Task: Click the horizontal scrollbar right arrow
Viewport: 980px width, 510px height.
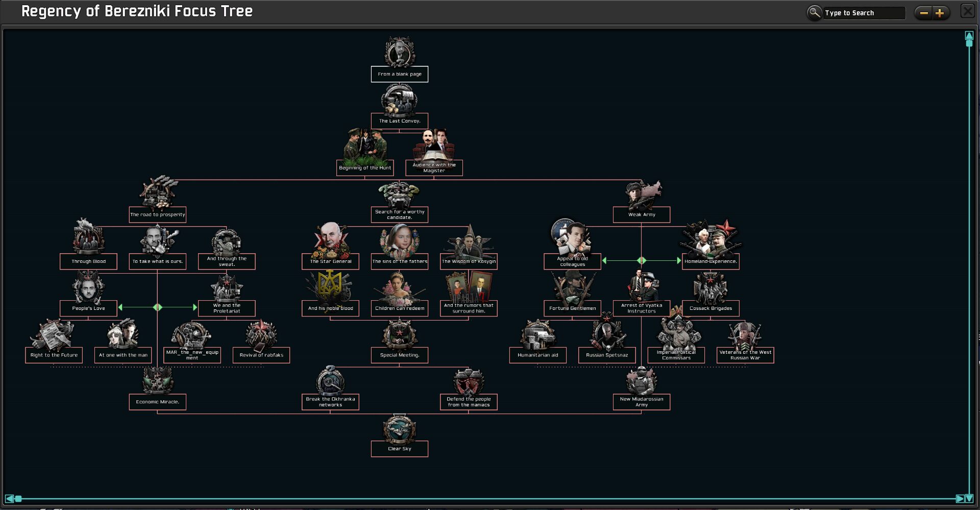Action: tap(960, 498)
